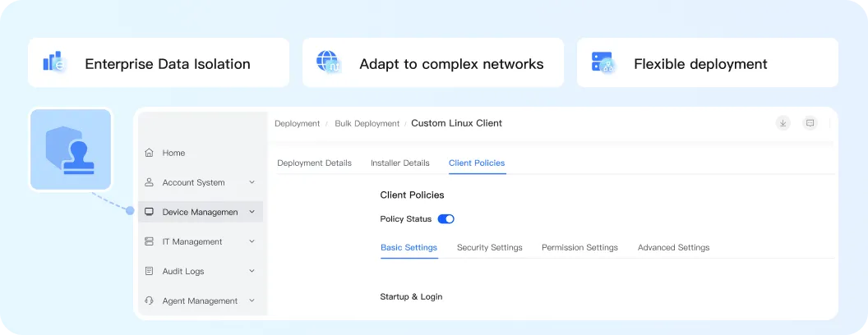Open Account System menu item

tap(201, 182)
